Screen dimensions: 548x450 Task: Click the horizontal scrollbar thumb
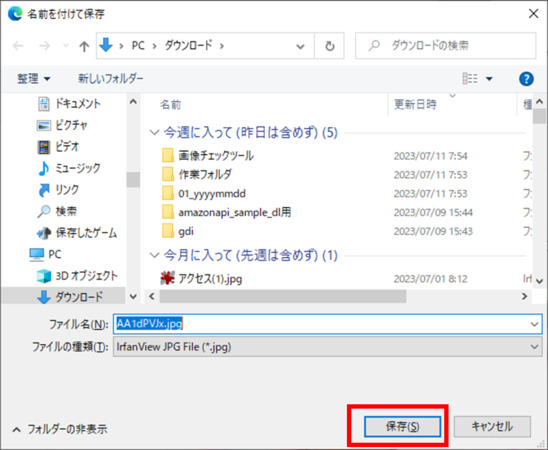pyautogui.click(x=283, y=297)
